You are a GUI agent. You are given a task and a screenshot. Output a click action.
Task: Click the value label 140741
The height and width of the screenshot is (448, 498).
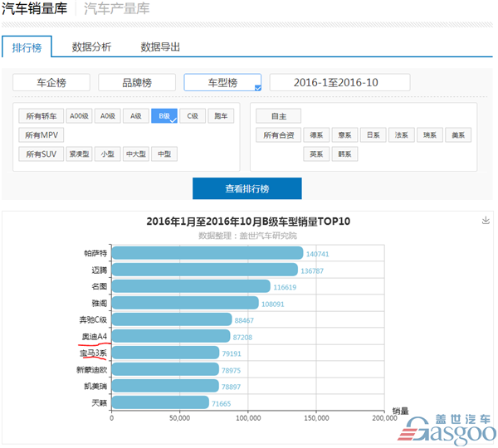317,255
